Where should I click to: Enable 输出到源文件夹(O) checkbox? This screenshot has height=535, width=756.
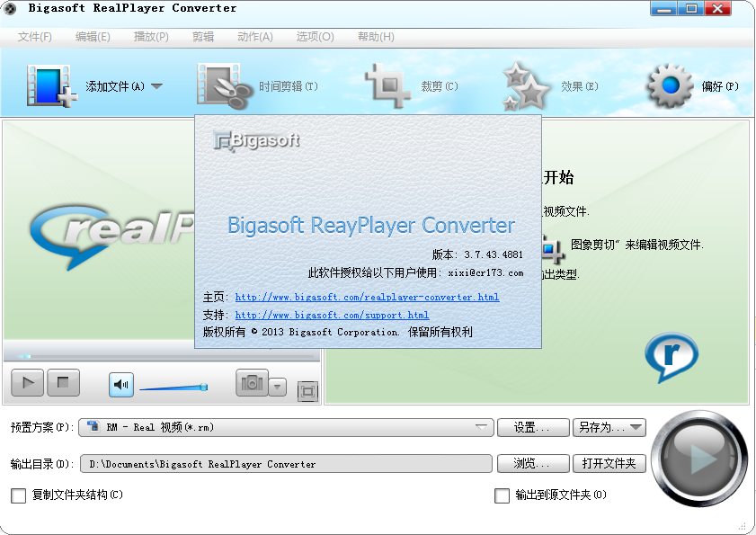tap(502, 495)
